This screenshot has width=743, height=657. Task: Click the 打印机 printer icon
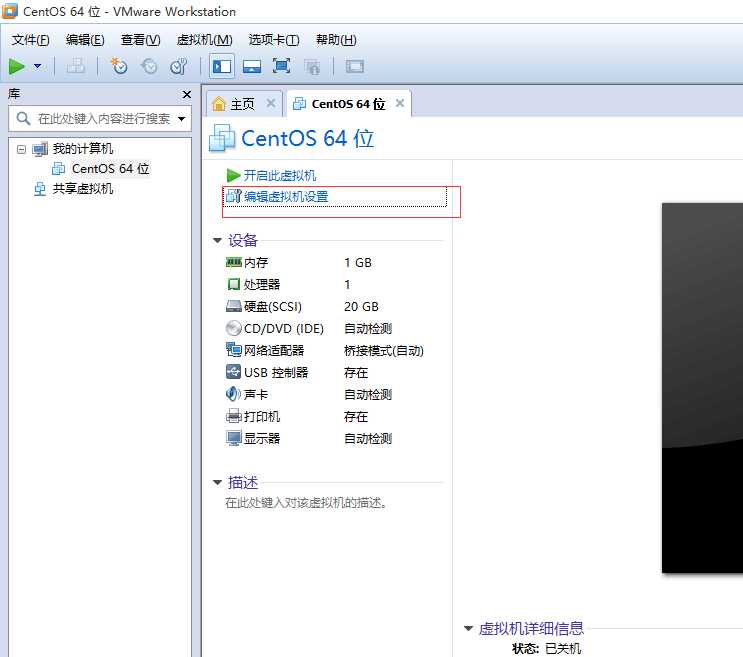[x=234, y=416]
